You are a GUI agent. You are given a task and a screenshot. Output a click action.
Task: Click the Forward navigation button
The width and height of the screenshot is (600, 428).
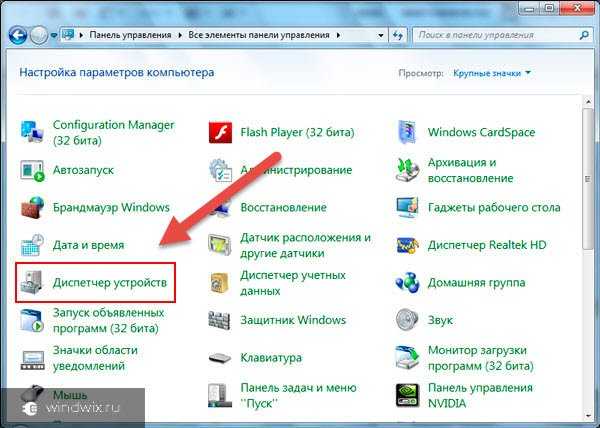39,36
